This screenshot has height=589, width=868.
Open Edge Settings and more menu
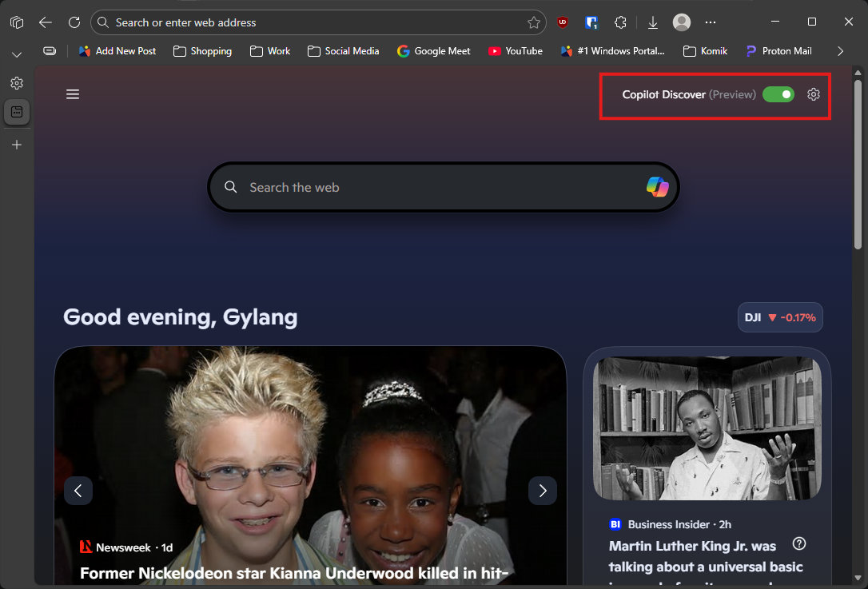tap(711, 22)
